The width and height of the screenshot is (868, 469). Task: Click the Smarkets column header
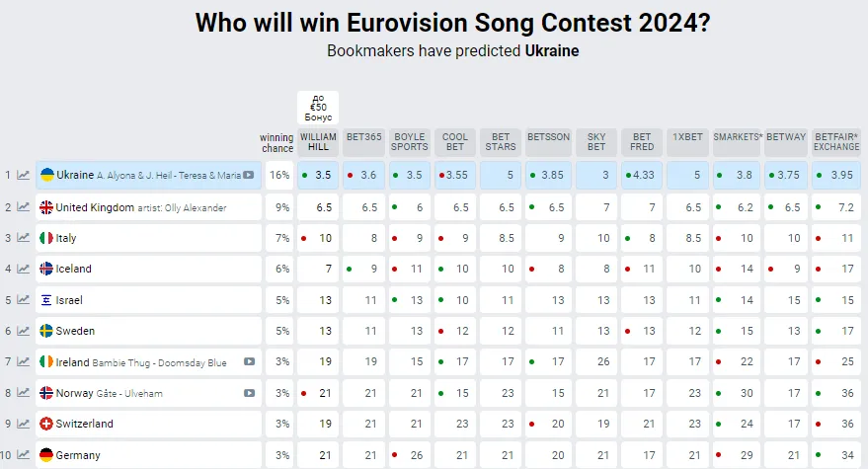coord(738,136)
